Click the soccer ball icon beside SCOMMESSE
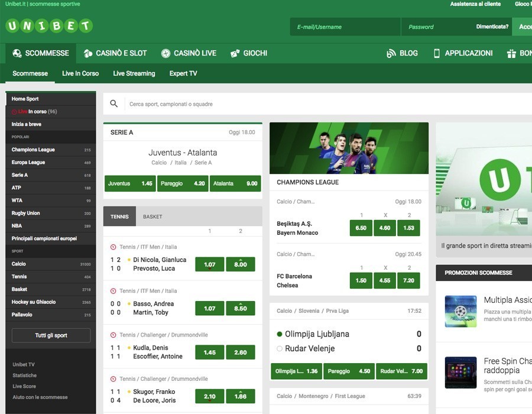532x414 pixels. [17, 53]
